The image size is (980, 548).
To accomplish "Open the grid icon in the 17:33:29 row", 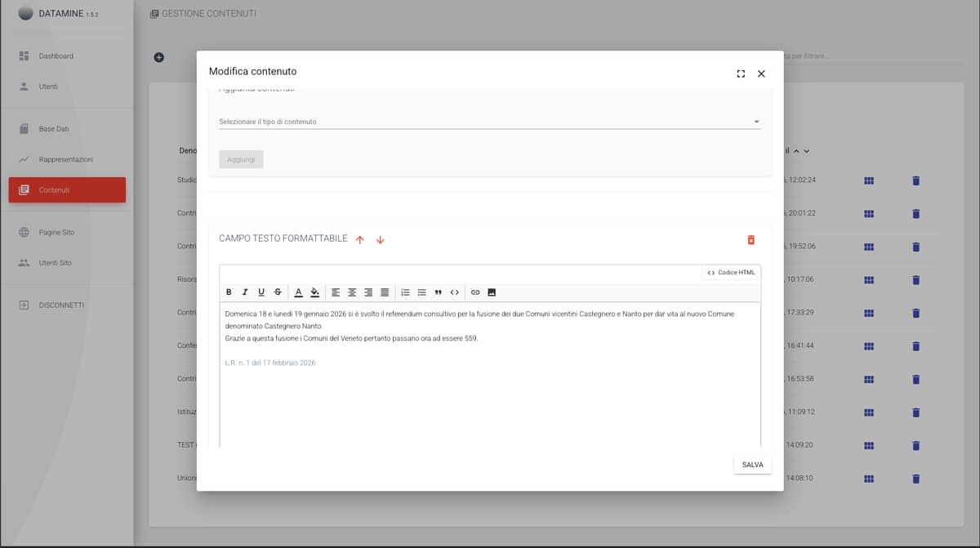I will pos(869,313).
